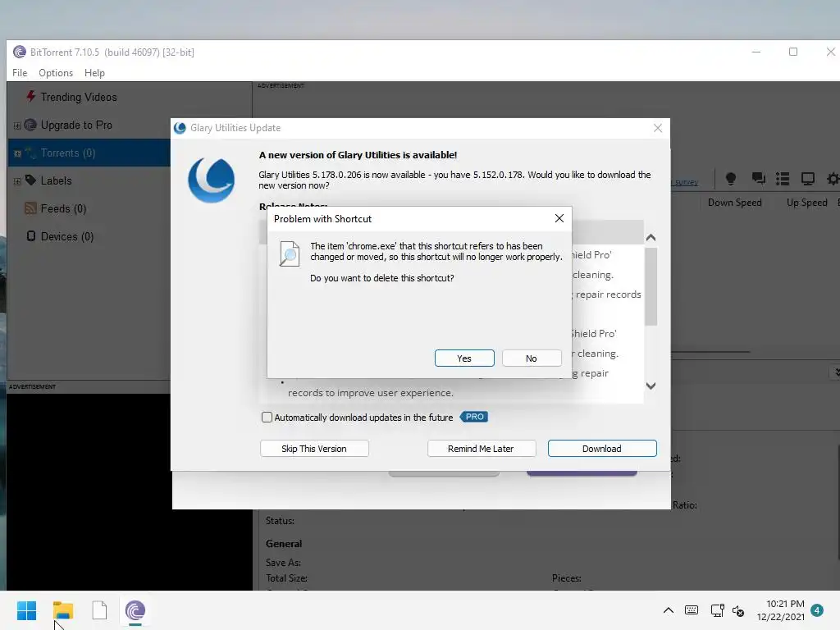Click release notes scrollbar up arrow
Image resolution: width=840 pixels, height=630 pixels.
coord(651,237)
